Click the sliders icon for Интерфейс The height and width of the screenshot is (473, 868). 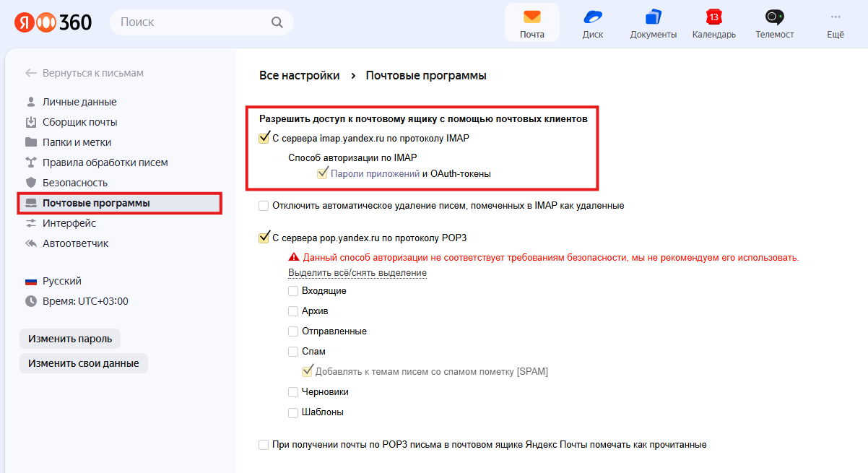pyautogui.click(x=31, y=223)
